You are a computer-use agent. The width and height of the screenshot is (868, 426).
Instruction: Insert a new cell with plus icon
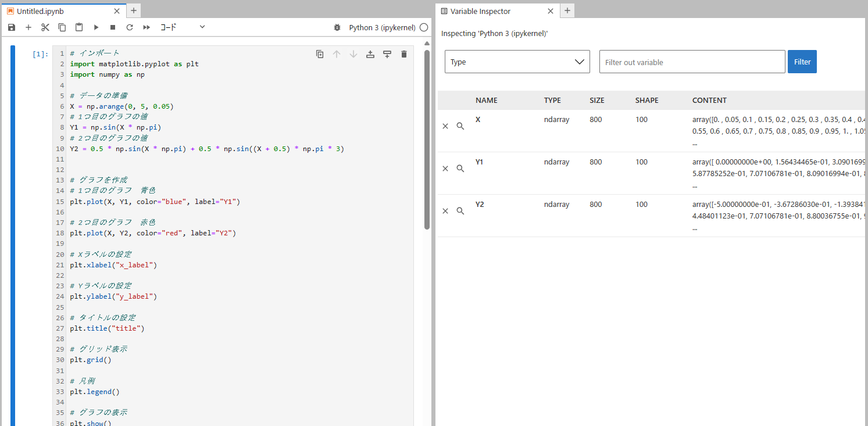pyautogui.click(x=28, y=27)
